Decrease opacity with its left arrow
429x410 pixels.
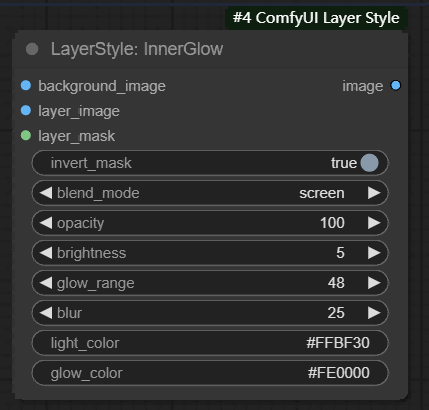tap(46, 223)
